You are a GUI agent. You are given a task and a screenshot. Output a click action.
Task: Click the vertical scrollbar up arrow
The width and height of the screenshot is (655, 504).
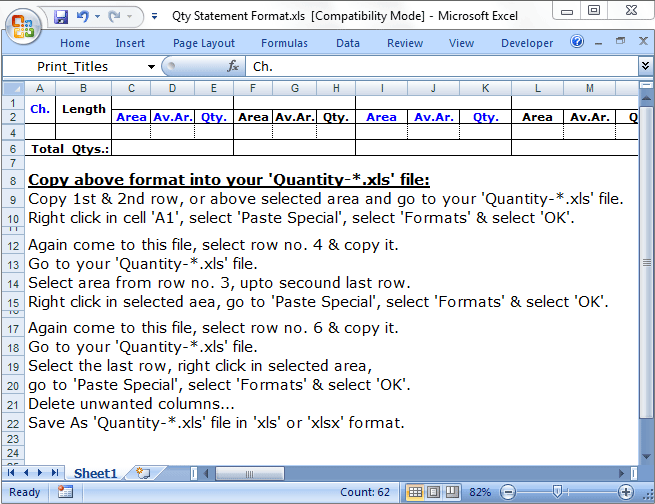coord(646,98)
